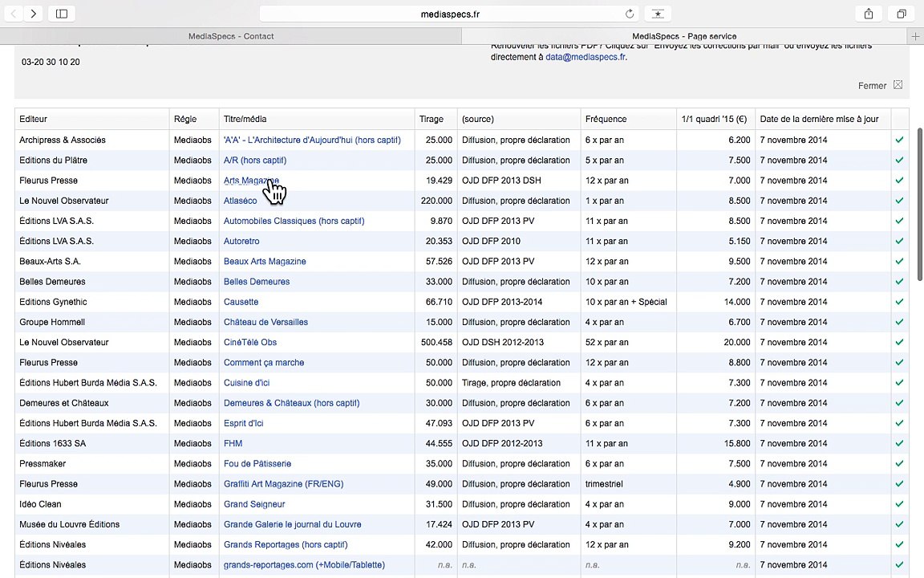Click the checkmark in the Château de Versailles row

pos(899,322)
